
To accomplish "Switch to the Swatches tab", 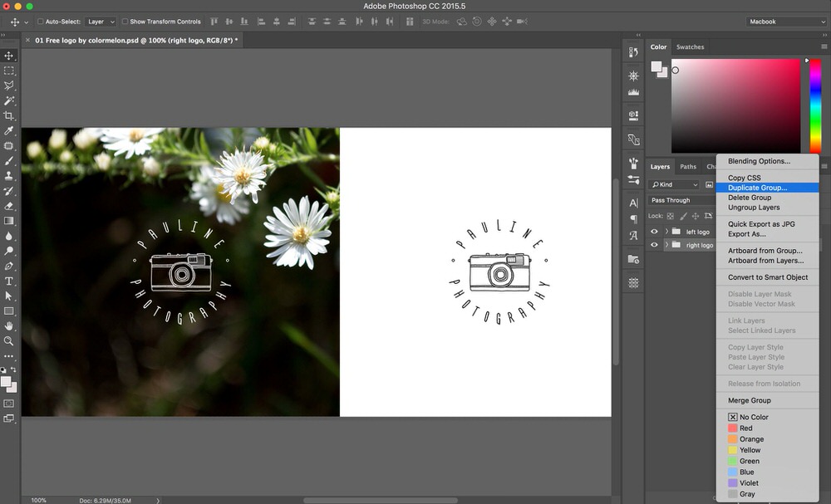I will coord(690,46).
